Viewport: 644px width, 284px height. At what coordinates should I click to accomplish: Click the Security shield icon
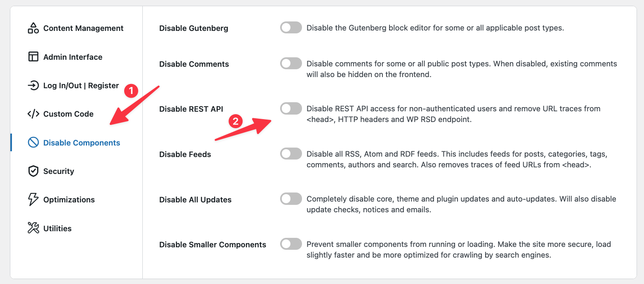pyautogui.click(x=33, y=171)
